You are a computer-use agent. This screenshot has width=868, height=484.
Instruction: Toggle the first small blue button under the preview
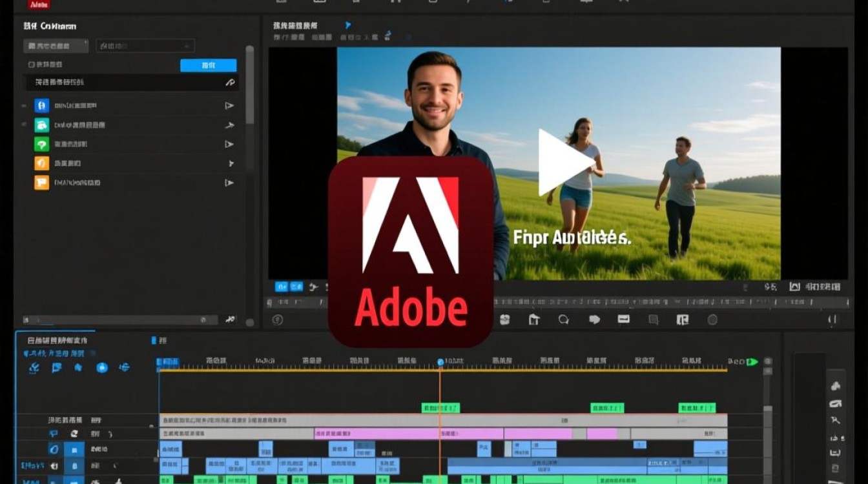282,287
